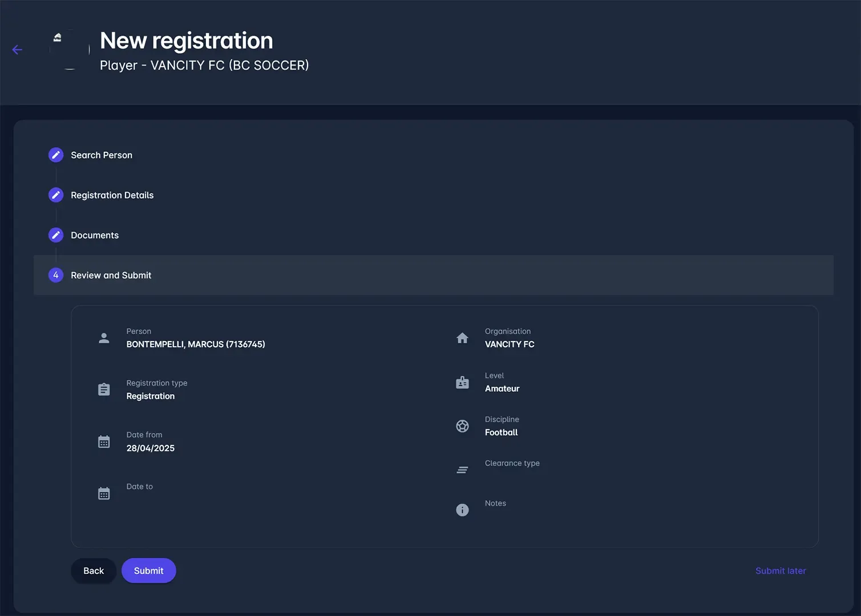Click the calendar icon next to Date from
The width and height of the screenshot is (861, 616).
[x=104, y=442]
